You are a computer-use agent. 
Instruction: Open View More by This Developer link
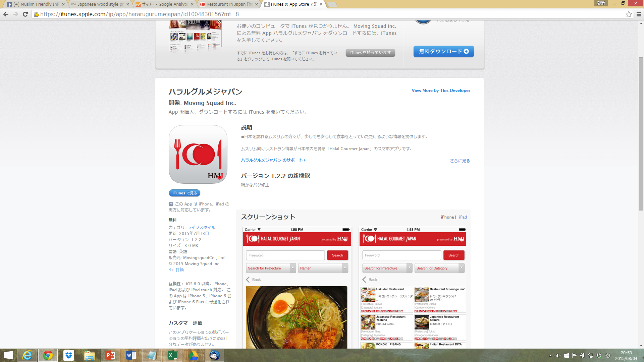[441, 90]
